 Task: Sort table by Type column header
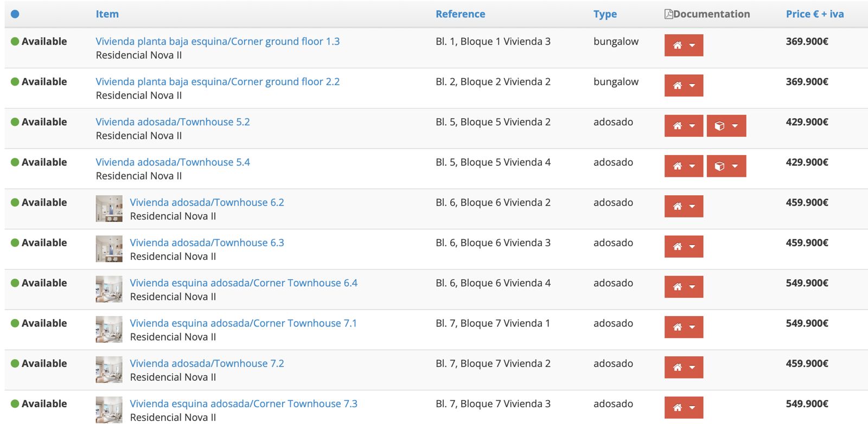(605, 14)
